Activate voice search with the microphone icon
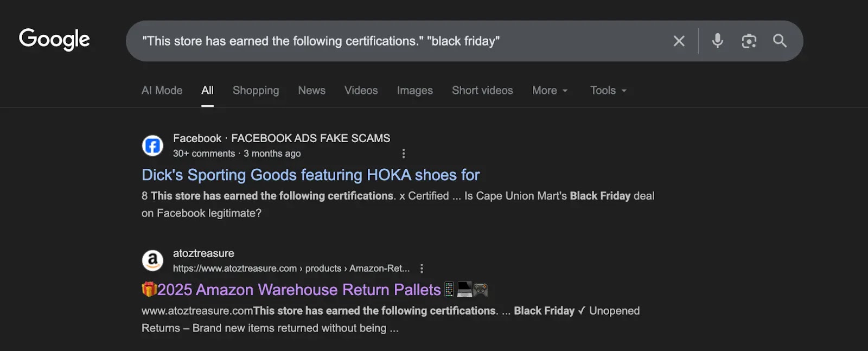 click(717, 41)
